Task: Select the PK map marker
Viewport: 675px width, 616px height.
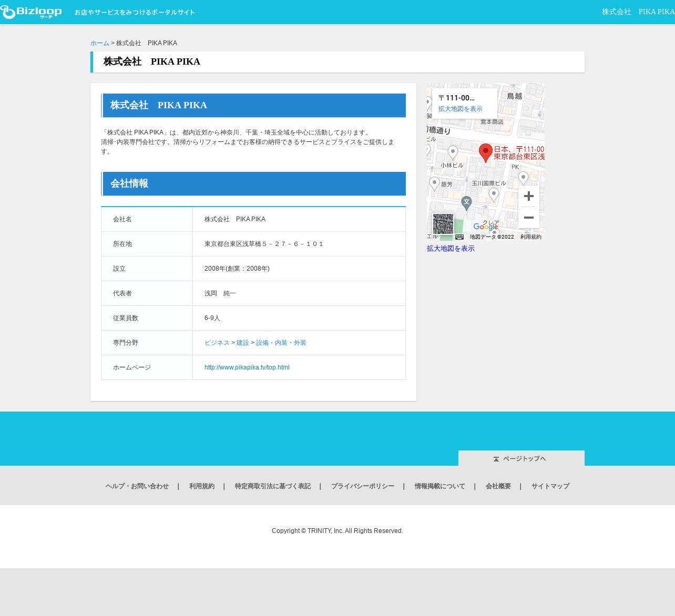Action: pyautogui.click(x=523, y=178)
